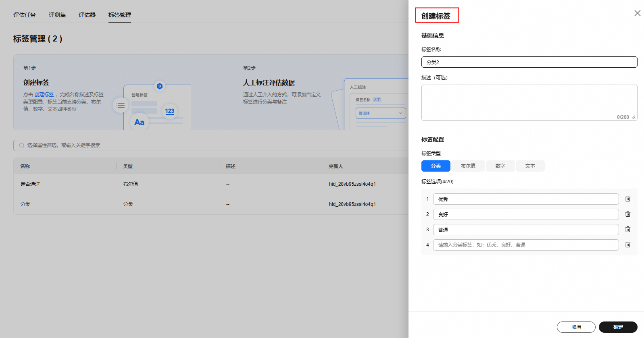Click the updater cell in 是否通过 row

pyautogui.click(x=352, y=184)
